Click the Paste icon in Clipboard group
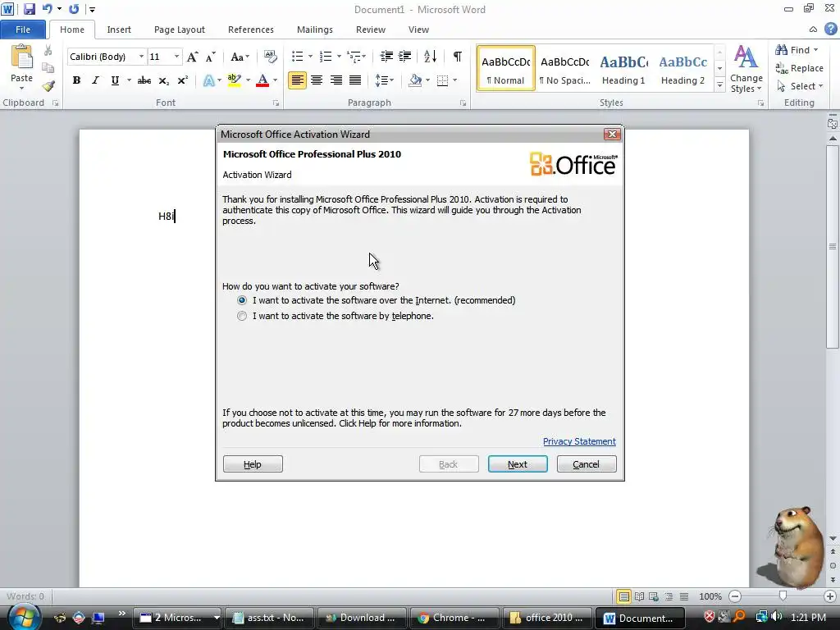The width and height of the screenshot is (840, 630). 22,57
